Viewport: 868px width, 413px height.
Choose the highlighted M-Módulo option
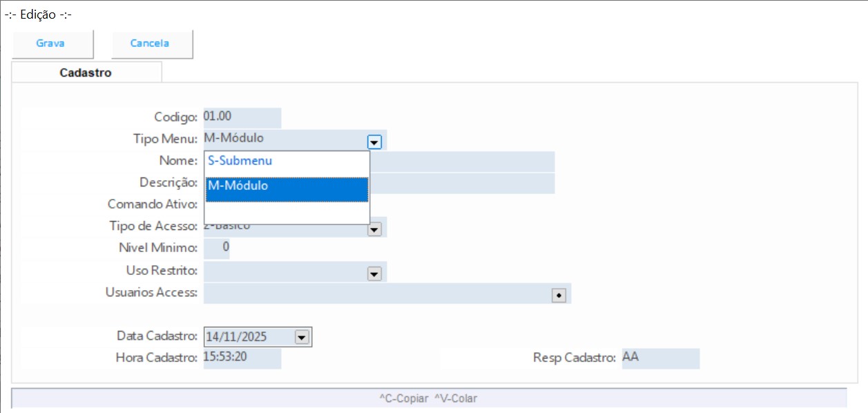(287, 186)
